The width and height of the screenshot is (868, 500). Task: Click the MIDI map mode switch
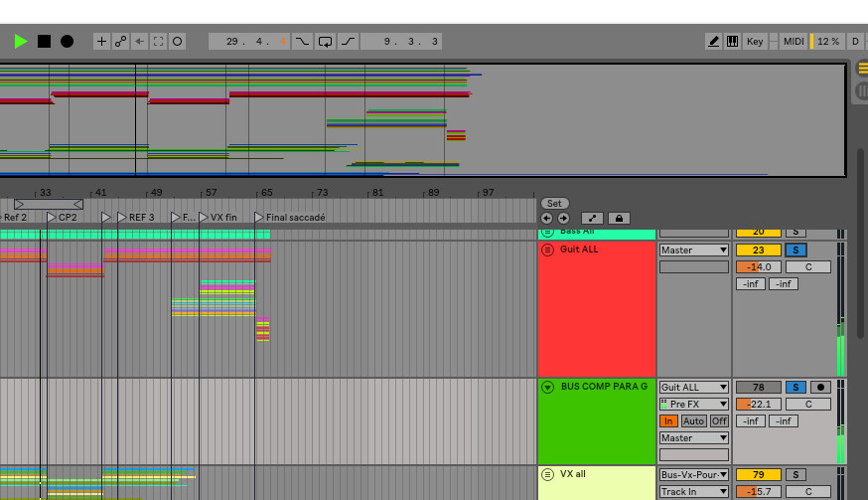click(794, 41)
